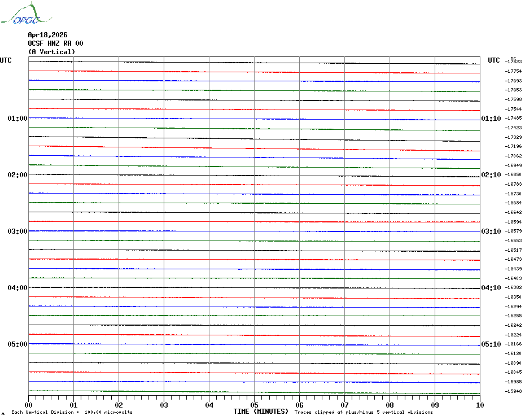The image size is (525, 420).
Task: Click minute tick label 08 on time axis
Action: pos(390,405)
